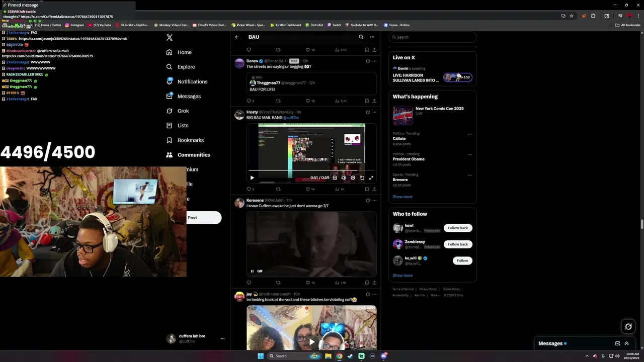Open Grok actions on jay's post

368,294
